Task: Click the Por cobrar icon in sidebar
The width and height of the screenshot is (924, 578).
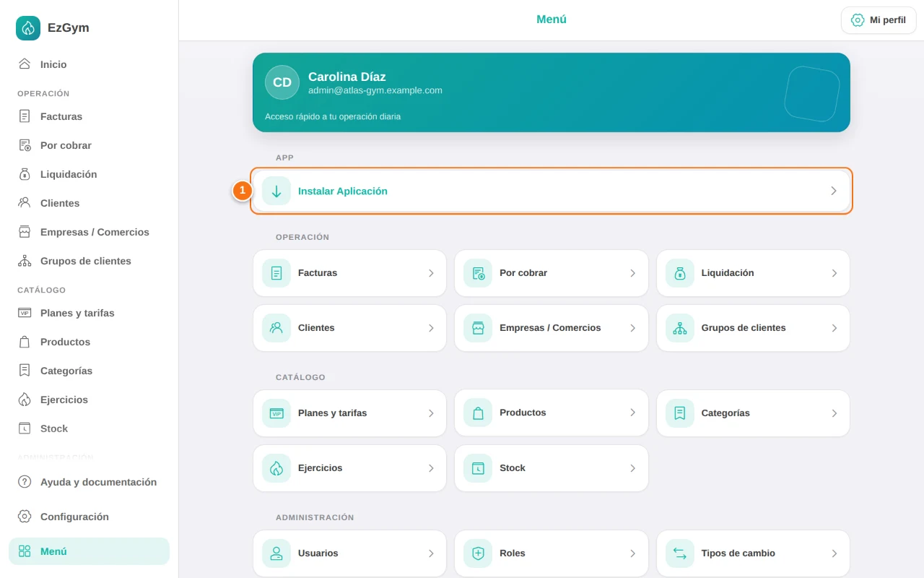Action: [x=25, y=145]
